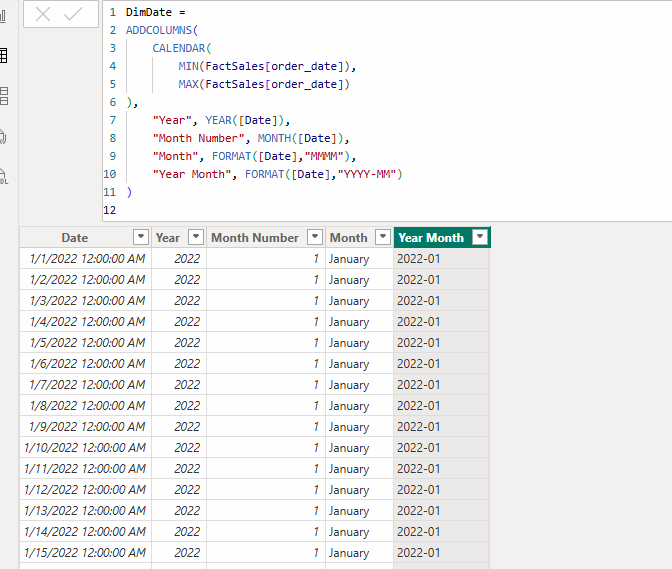The width and height of the screenshot is (672, 569).
Task: Open the Year column filter dropdown
Action: pyautogui.click(x=196, y=237)
